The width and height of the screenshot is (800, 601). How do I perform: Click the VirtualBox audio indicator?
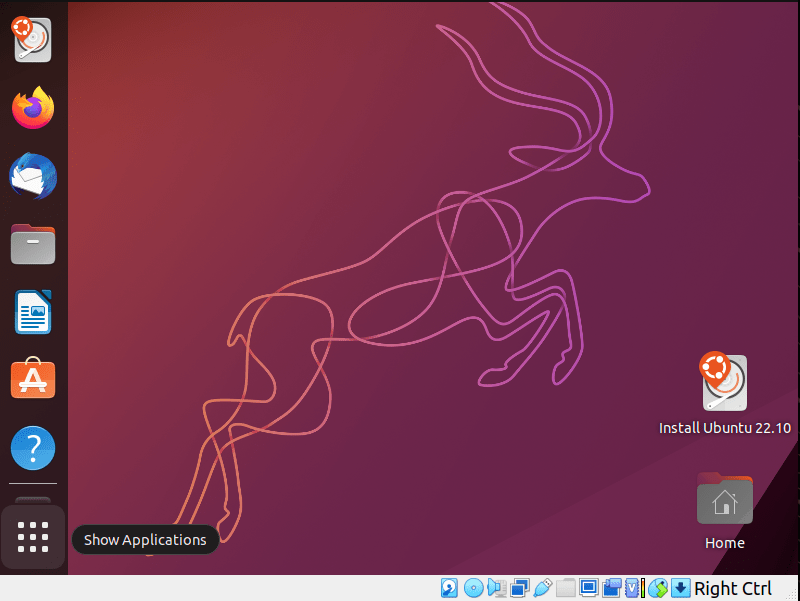coord(496,588)
